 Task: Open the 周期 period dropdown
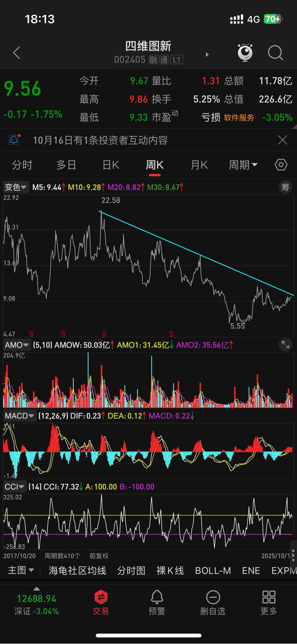click(243, 165)
